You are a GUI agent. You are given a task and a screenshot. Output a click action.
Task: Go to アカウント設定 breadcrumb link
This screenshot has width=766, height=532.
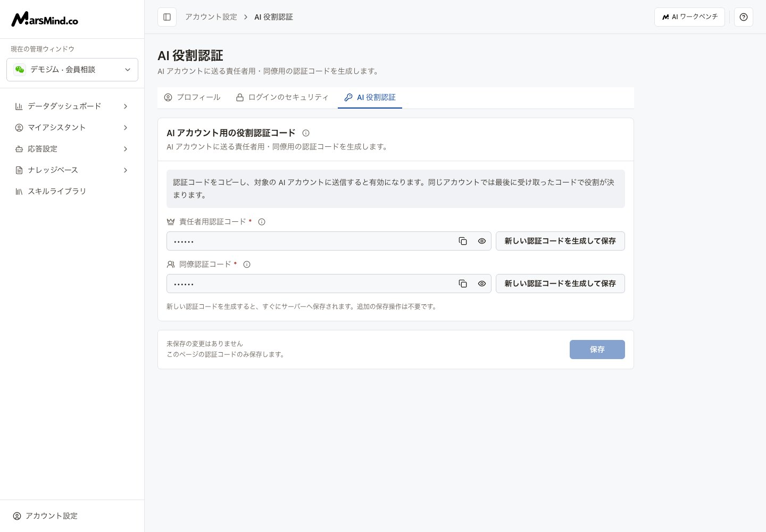tap(211, 17)
